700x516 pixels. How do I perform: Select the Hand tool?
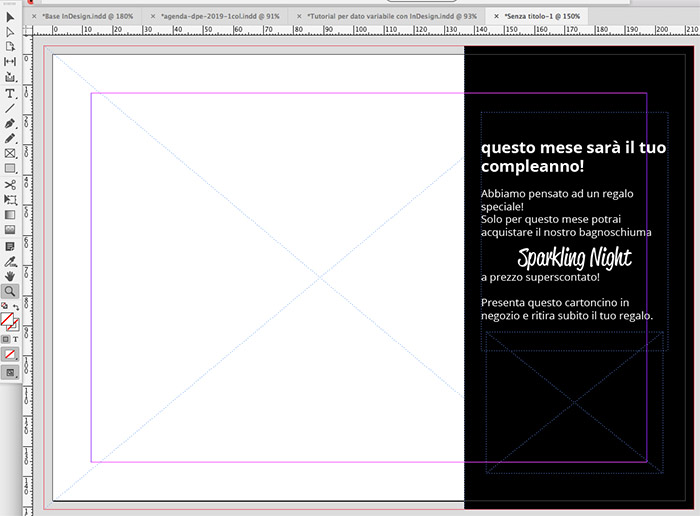click(x=10, y=276)
